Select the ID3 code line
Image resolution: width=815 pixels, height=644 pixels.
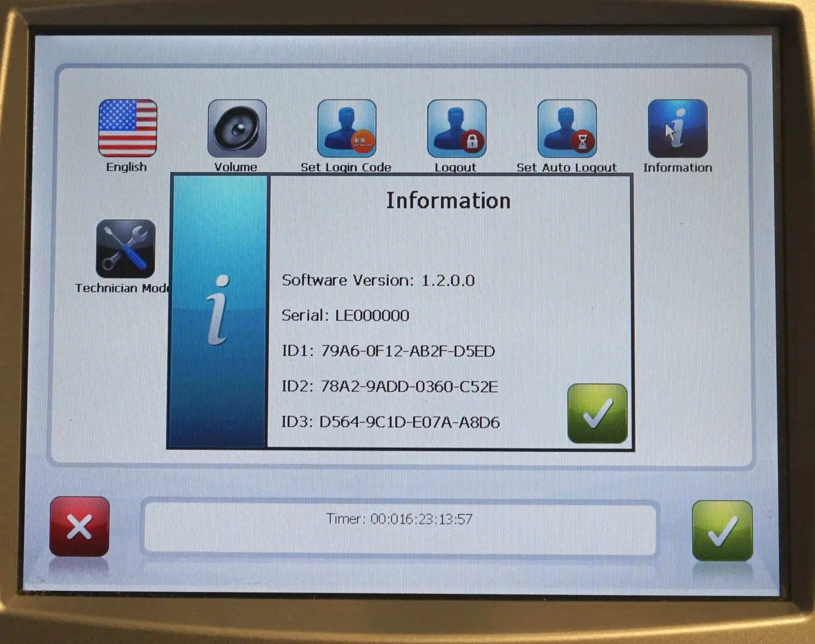pos(390,422)
